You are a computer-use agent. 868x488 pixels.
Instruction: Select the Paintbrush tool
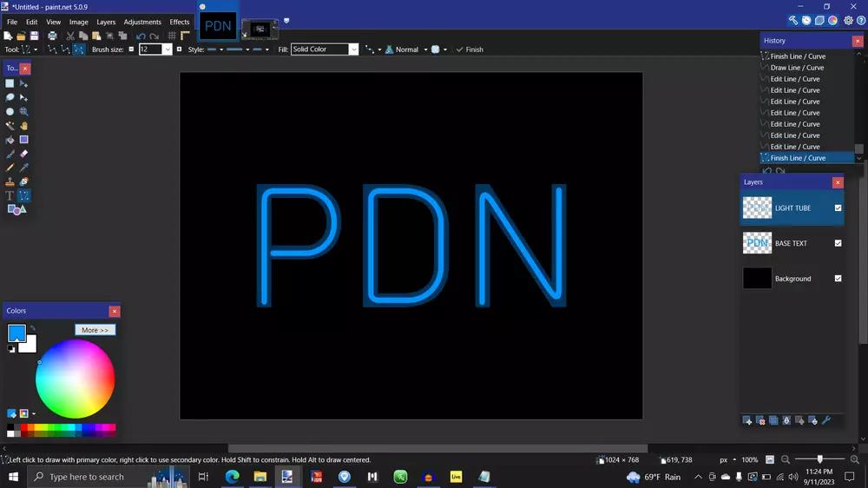(x=10, y=154)
